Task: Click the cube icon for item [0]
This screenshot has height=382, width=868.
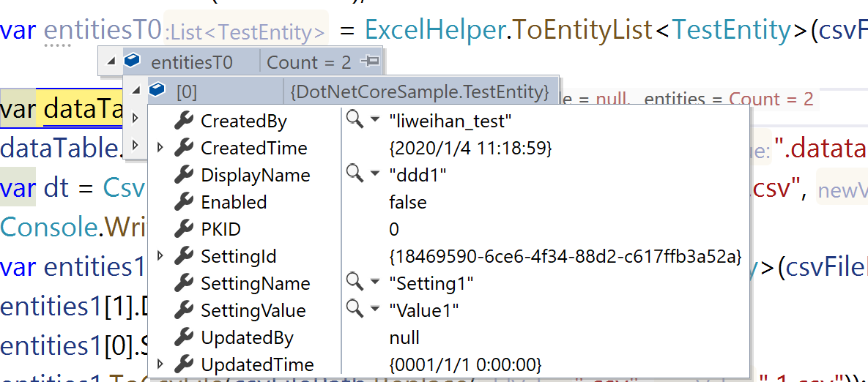Action: pyautogui.click(x=157, y=91)
